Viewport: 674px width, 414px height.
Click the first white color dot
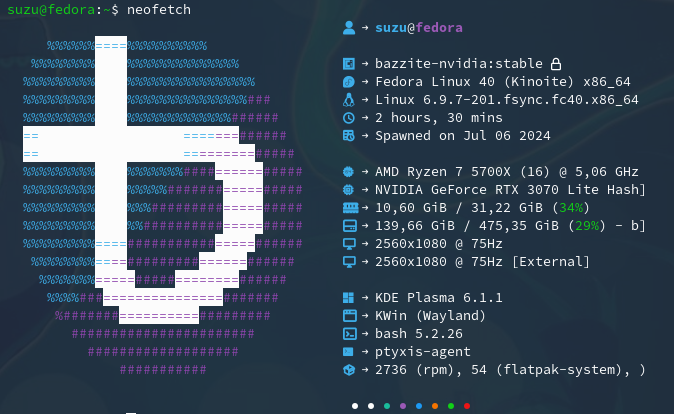355,406
